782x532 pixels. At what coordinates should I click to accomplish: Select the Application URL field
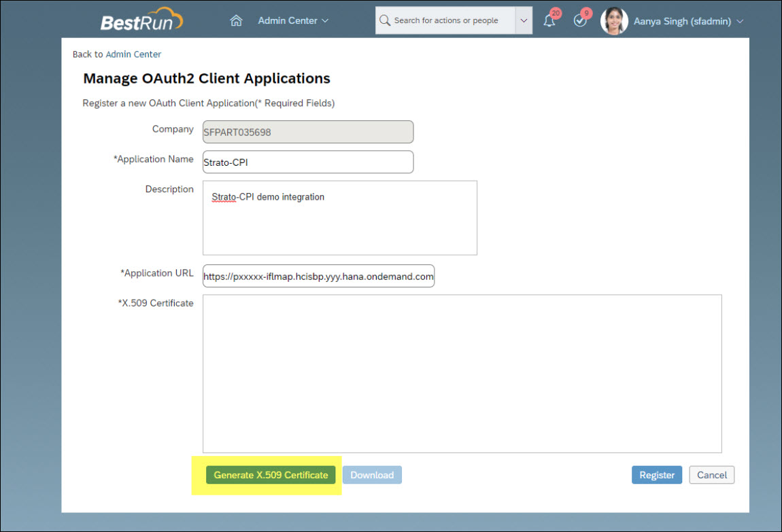click(318, 276)
